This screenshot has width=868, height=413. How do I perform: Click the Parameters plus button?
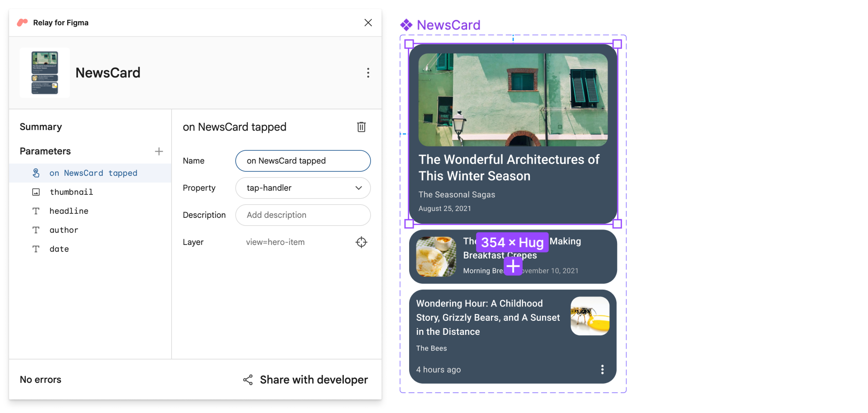(158, 151)
